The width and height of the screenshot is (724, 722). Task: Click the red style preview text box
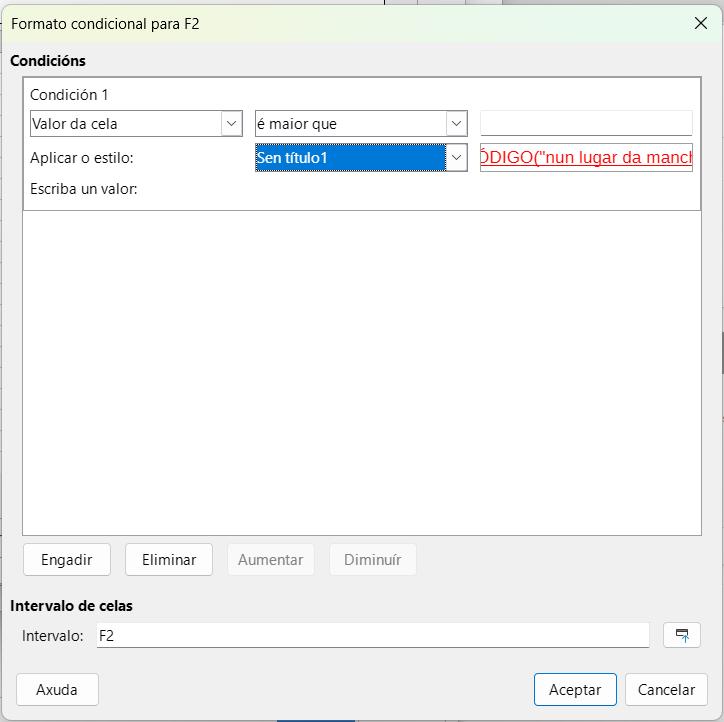tap(586, 157)
